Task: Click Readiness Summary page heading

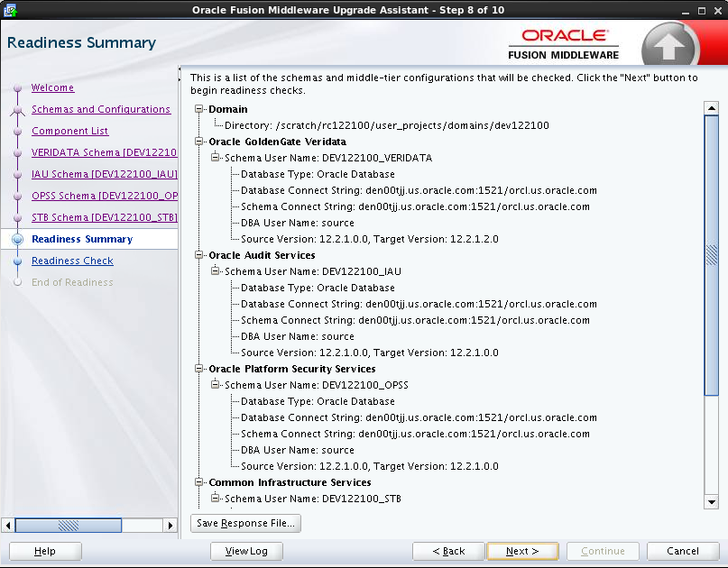Action: pyautogui.click(x=82, y=42)
